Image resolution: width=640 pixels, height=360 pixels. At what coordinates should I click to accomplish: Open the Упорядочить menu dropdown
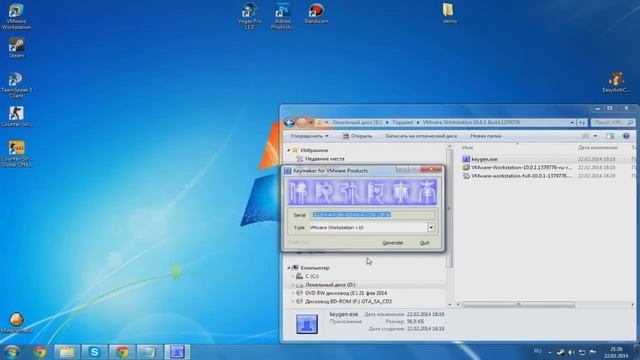[309, 136]
